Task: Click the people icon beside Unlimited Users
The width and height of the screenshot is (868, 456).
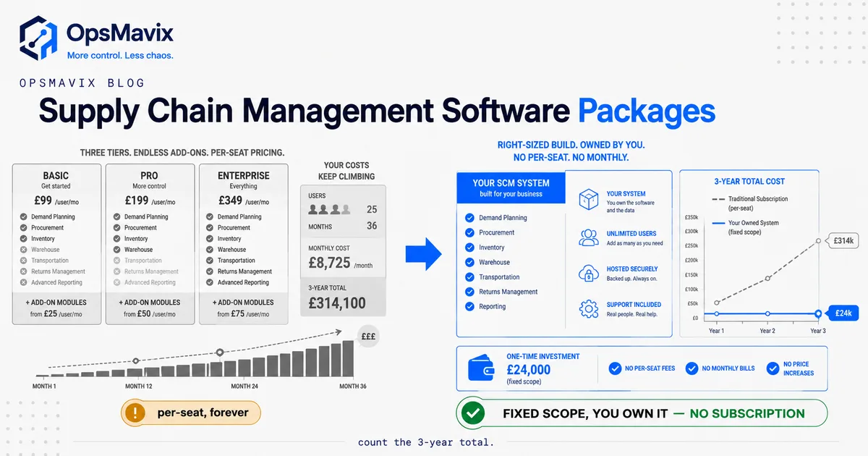Action: click(589, 237)
